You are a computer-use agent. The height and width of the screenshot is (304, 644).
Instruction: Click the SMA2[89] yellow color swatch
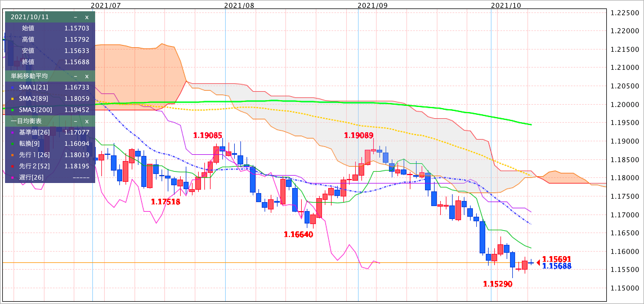click(x=12, y=99)
